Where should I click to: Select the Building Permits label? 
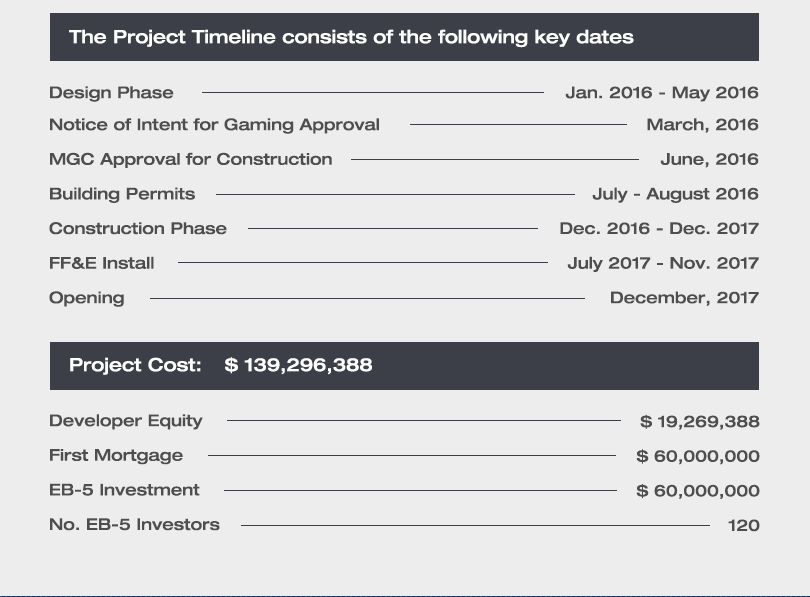[x=122, y=194]
